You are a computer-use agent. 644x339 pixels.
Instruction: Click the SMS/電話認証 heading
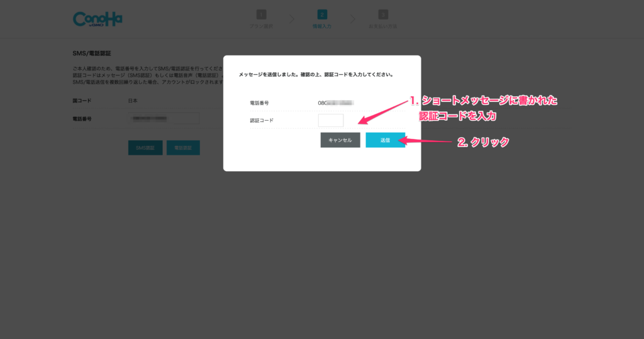point(92,53)
